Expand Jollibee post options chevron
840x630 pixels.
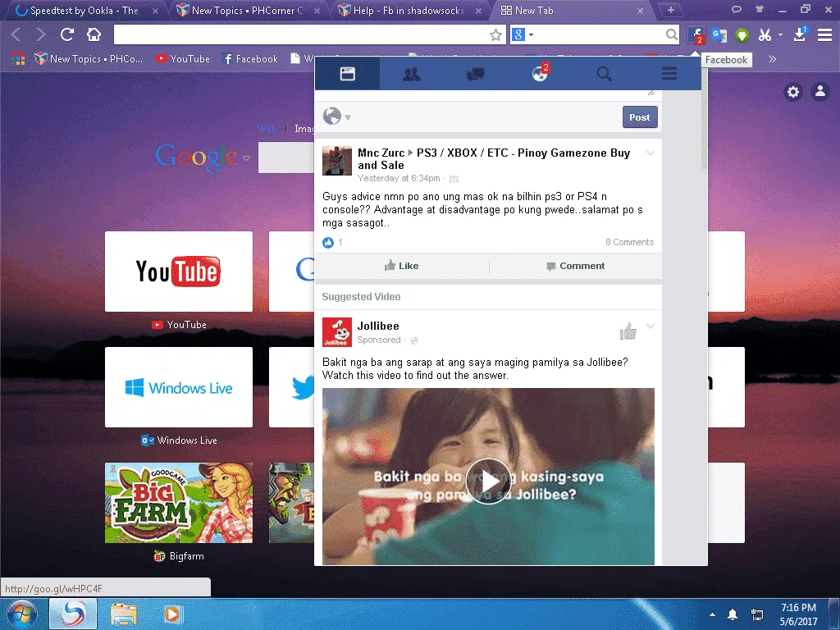click(x=651, y=326)
